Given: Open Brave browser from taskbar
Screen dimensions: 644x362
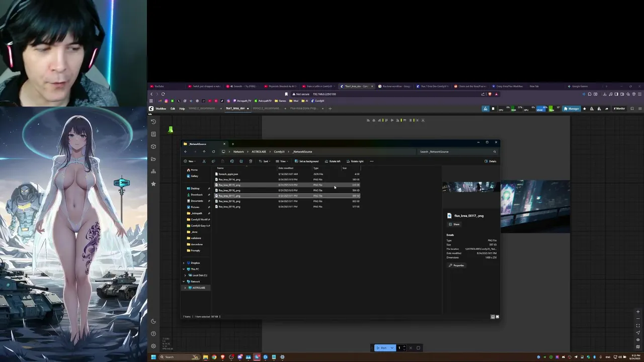Looking at the screenshot, I should pyautogui.click(x=222, y=357).
